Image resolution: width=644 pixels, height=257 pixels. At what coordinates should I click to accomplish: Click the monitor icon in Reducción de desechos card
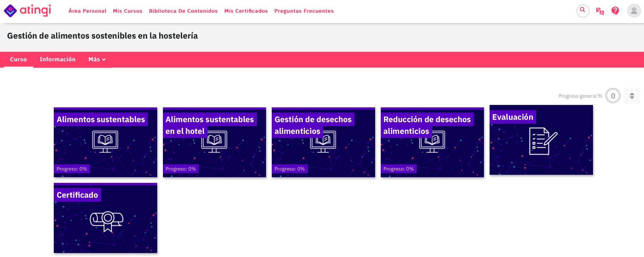(x=432, y=142)
